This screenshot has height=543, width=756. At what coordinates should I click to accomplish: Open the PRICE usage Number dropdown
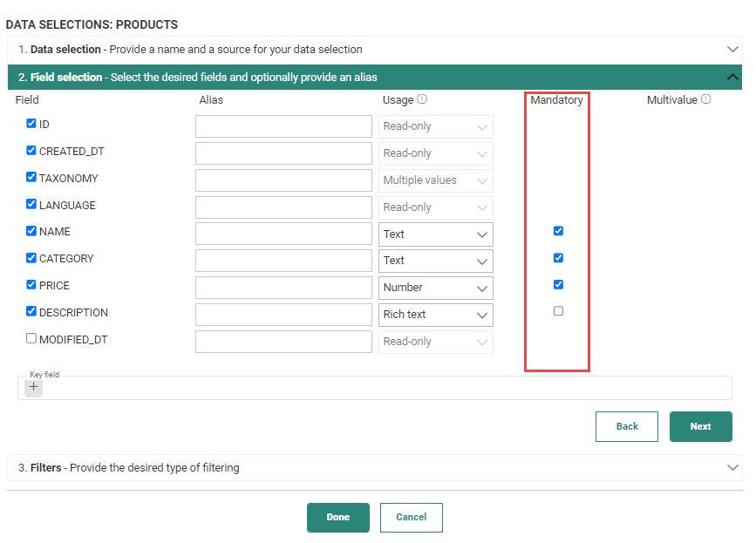click(435, 288)
